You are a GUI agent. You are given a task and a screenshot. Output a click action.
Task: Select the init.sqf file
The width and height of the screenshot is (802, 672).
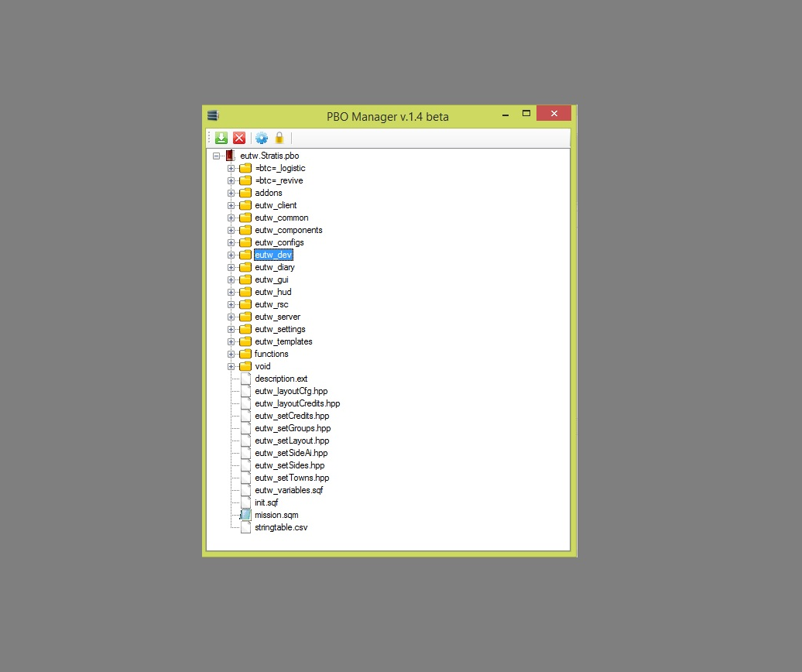pos(266,502)
